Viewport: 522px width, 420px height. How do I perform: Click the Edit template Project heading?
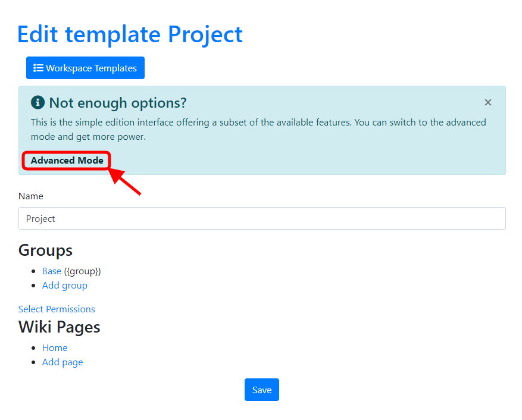point(130,35)
